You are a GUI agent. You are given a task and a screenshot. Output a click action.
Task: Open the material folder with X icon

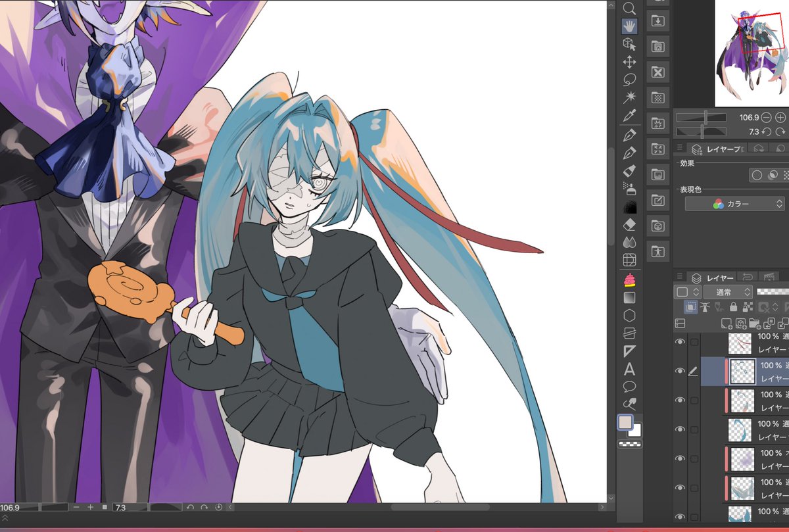pyautogui.click(x=657, y=72)
